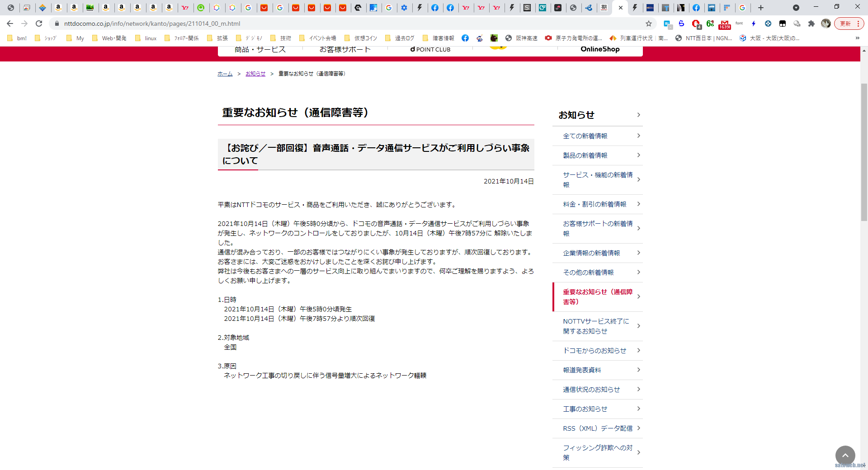Open the '障害情報' bookmark folder
The height and width of the screenshot is (470, 868).
(x=438, y=38)
